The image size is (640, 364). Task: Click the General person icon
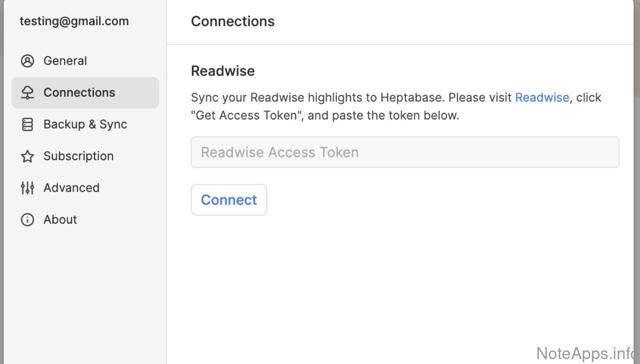click(27, 61)
